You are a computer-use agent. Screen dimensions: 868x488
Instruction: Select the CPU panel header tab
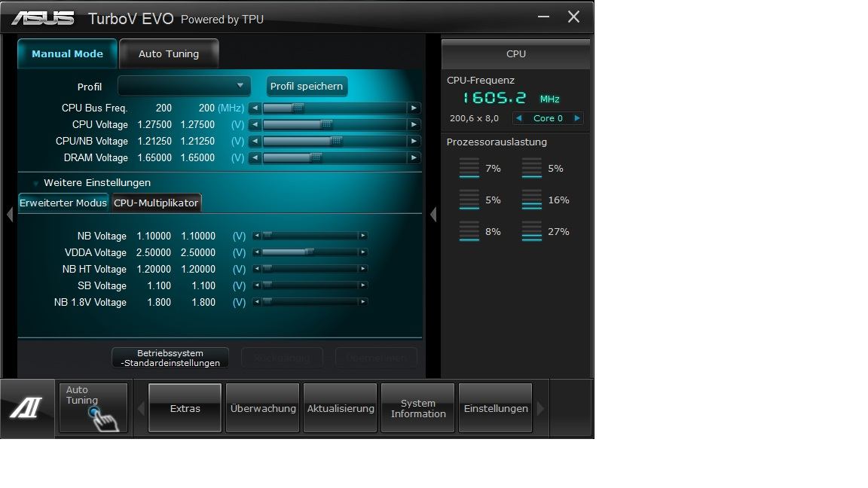[x=516, y=53]
